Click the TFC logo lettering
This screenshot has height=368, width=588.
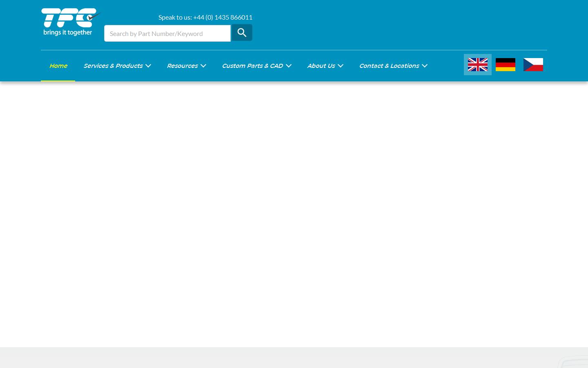[x=69, y=18]
